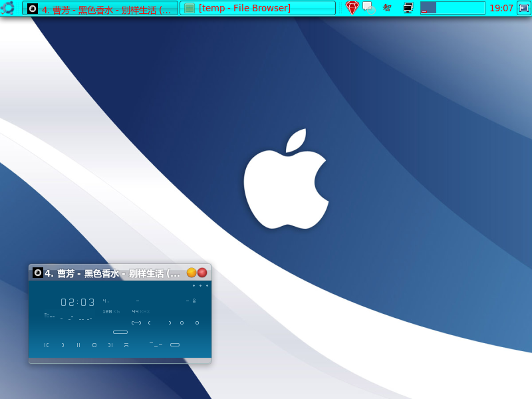Skip to the next track in the player
This screenshot has height=399, width=532.
coord(110,345)
